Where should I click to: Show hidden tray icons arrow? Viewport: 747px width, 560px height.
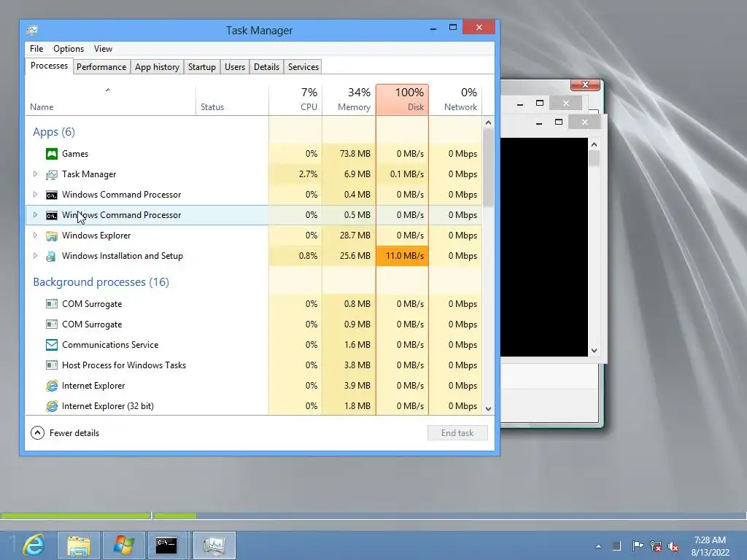tap(598, 546)
